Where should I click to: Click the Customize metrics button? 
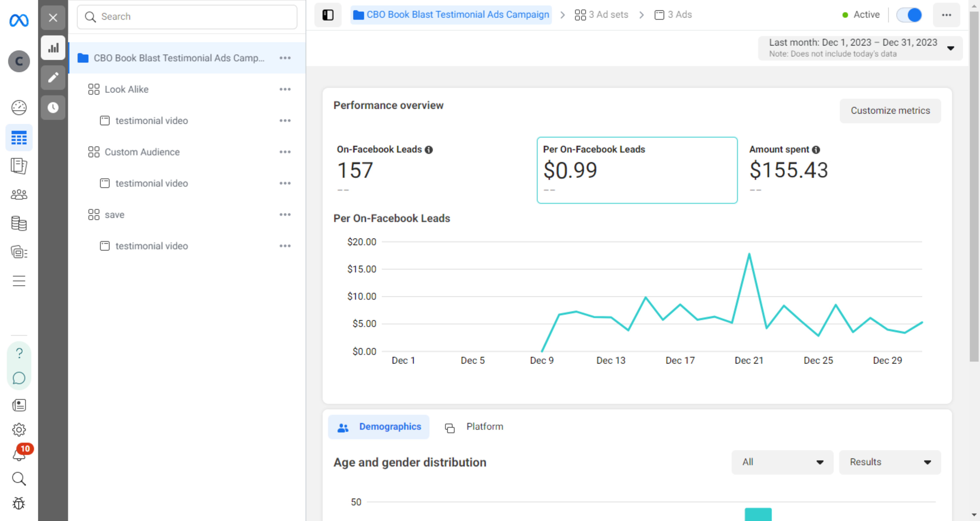click(890, 110)
